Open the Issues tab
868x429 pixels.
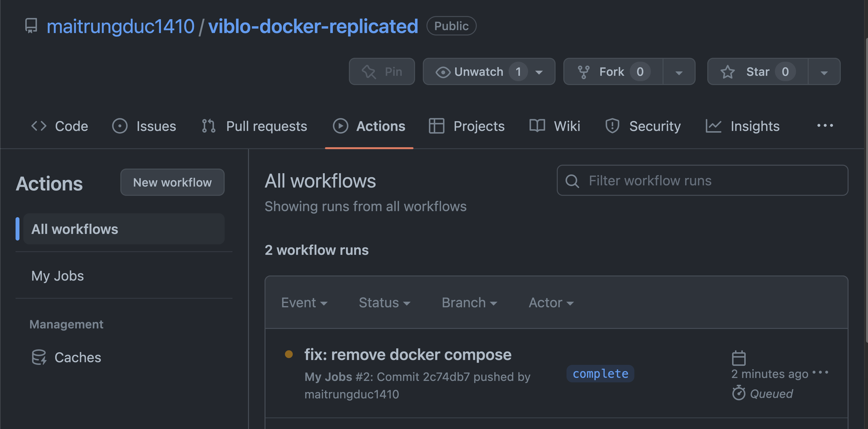tap(144, 126)
